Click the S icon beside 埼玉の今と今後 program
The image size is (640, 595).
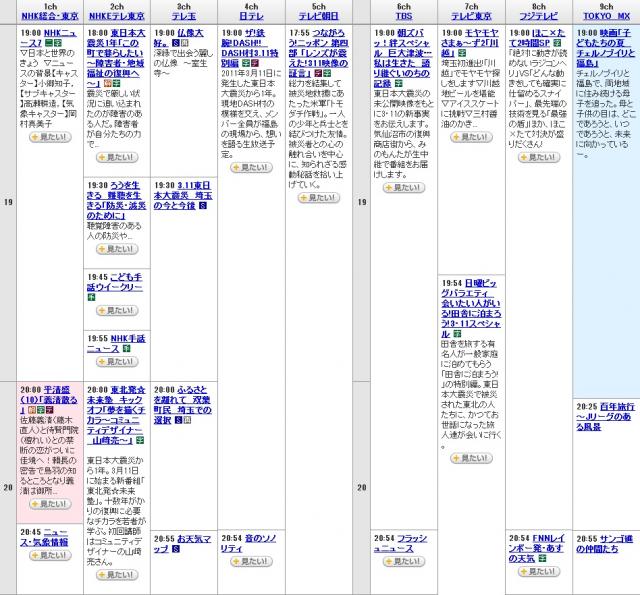point(203,206)
